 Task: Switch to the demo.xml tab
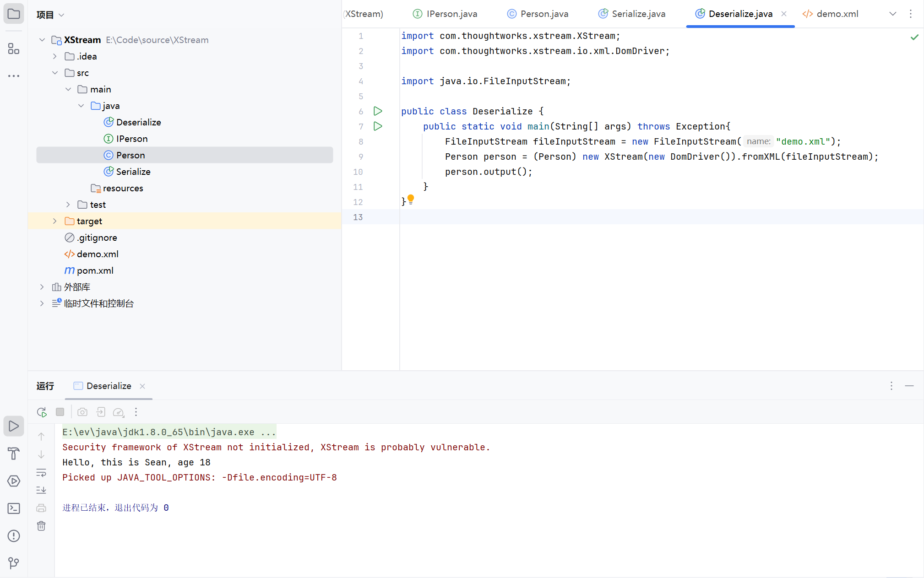click(x=831, y=14)
